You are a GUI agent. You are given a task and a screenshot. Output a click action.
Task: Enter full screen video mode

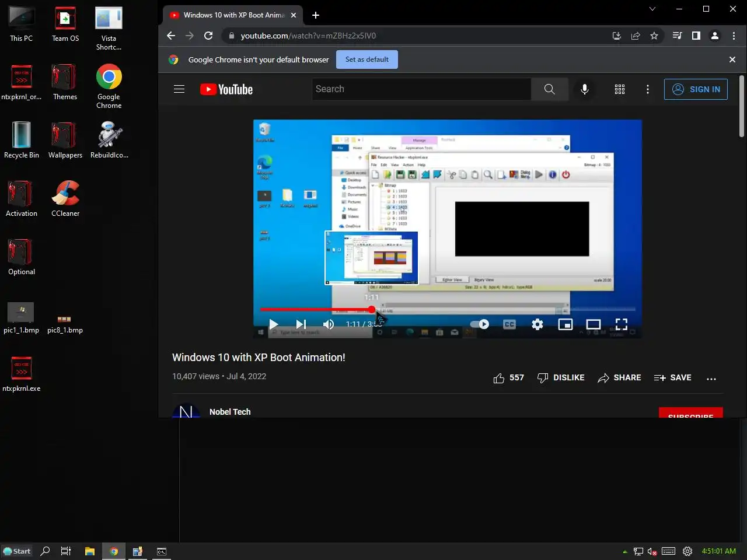(621, 324)
